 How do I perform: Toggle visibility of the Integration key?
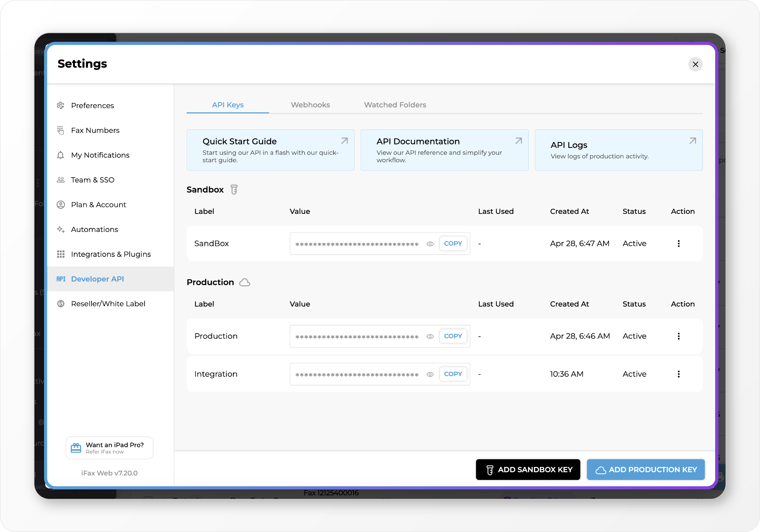coord(430,374)
